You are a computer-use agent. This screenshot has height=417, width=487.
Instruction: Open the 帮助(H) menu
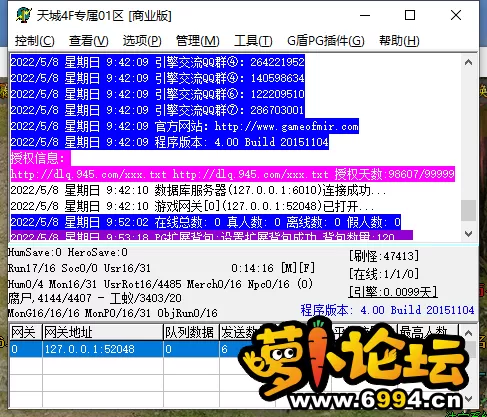399,41
